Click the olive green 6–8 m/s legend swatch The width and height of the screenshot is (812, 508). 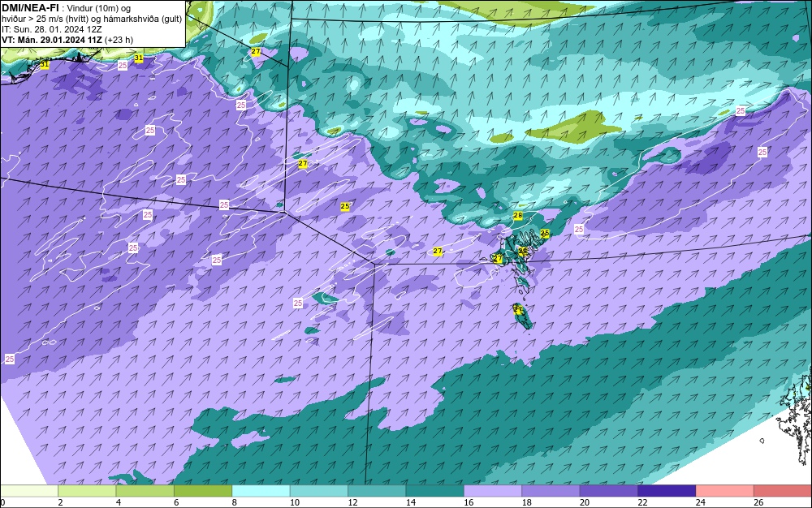[203, 491]
